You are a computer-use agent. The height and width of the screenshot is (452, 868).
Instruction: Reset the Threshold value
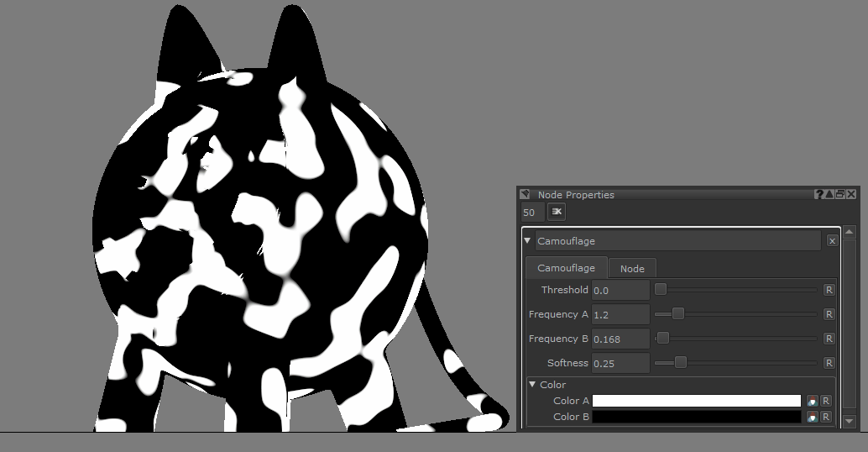point(829,290)
